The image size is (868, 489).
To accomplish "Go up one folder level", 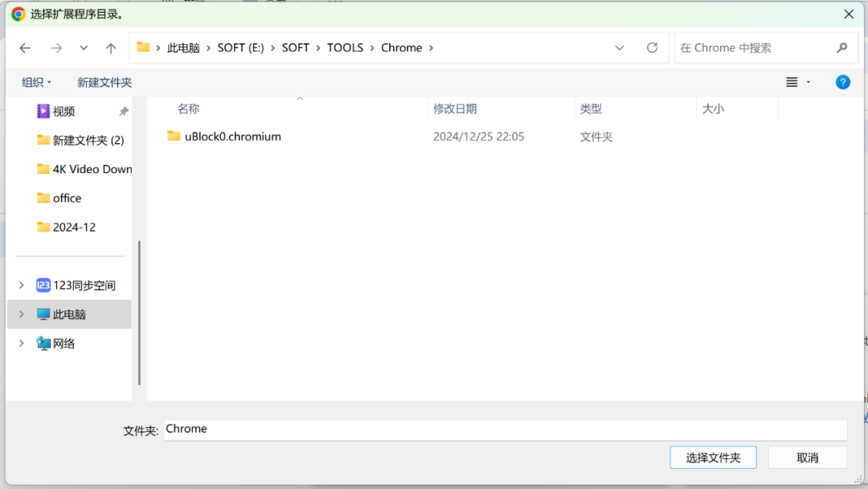I will pyautogui.click(x=111, y=48).
